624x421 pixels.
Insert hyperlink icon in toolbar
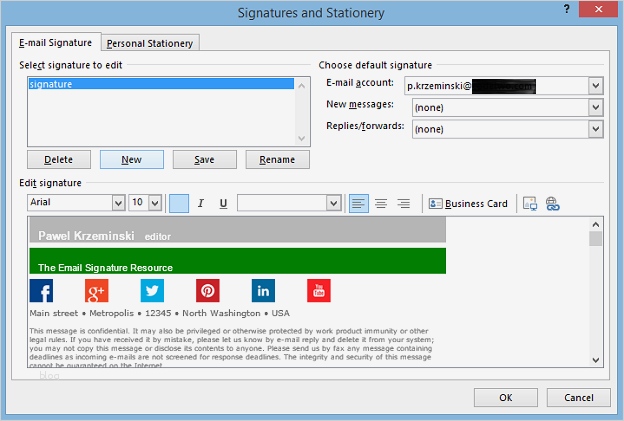(x=552, y=204)
